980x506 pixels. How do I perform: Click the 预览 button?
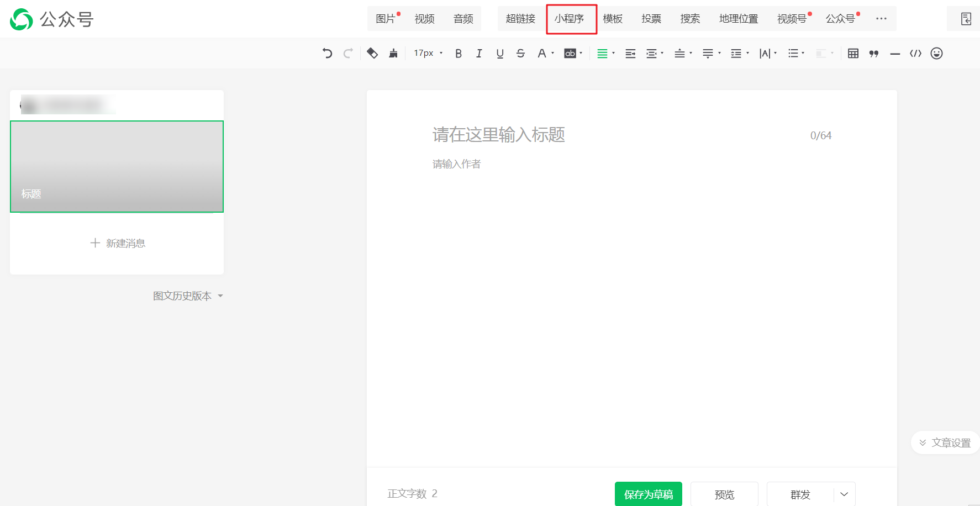point(724,494)
